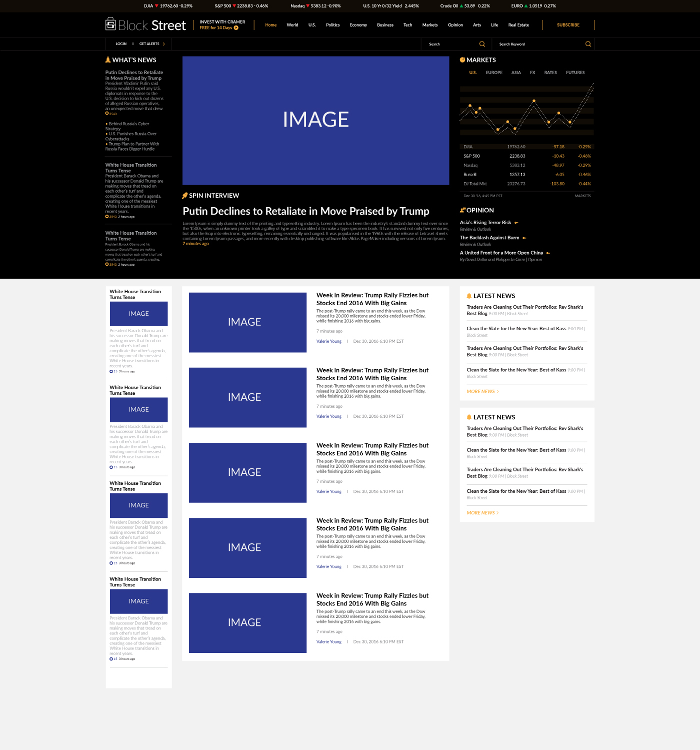
Task: Click the magnifier beside the Search Keyword field
Action: 588,44
